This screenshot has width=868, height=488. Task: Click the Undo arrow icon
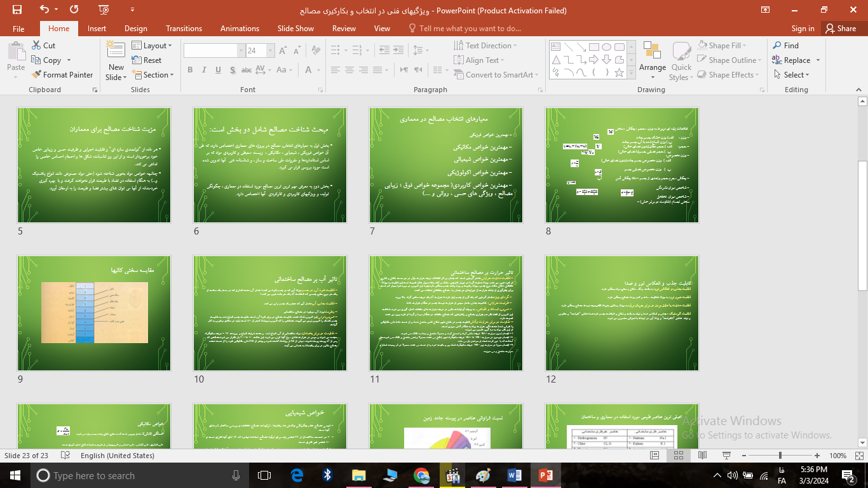pyautogui.click(x=44, y=10)
